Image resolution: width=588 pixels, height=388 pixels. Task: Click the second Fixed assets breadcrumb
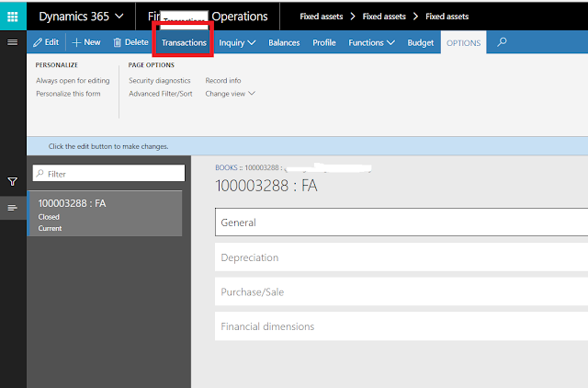coord(384,17)
